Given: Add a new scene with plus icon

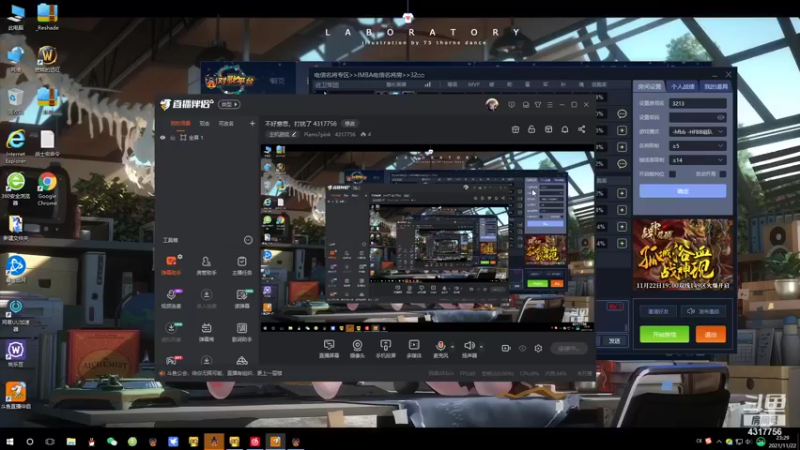Looking at the screenshot, I should click(252, 123).
